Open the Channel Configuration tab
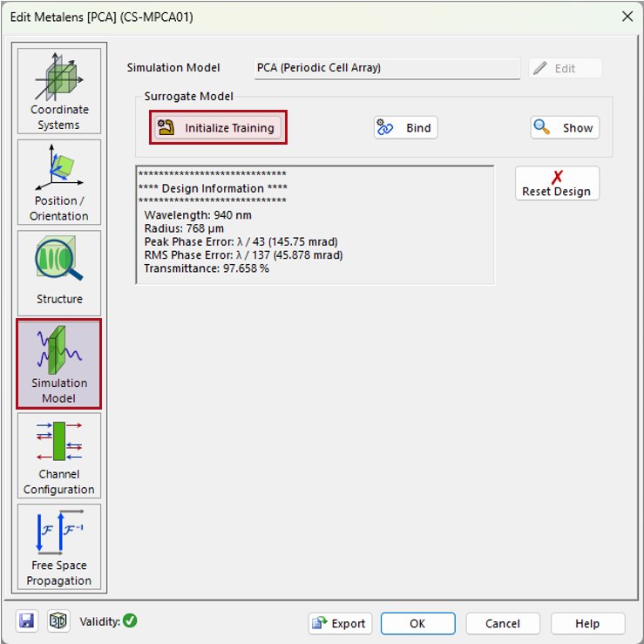Viewport: 644px width, 644px height. click(x=59, y=455)
